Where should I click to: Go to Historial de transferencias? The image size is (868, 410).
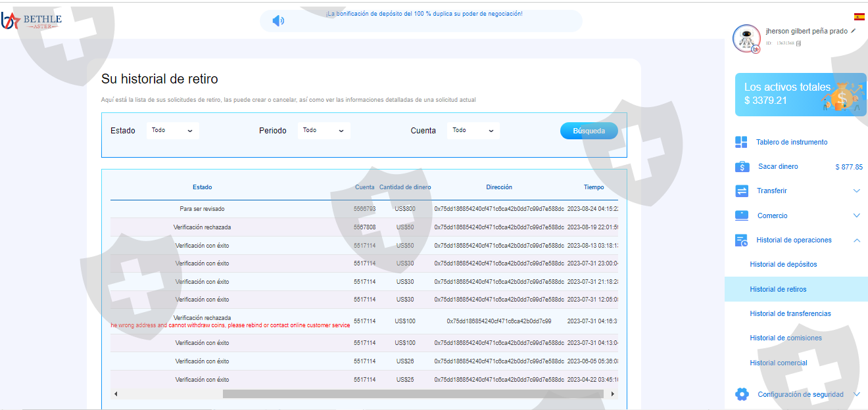coord(790,313)
